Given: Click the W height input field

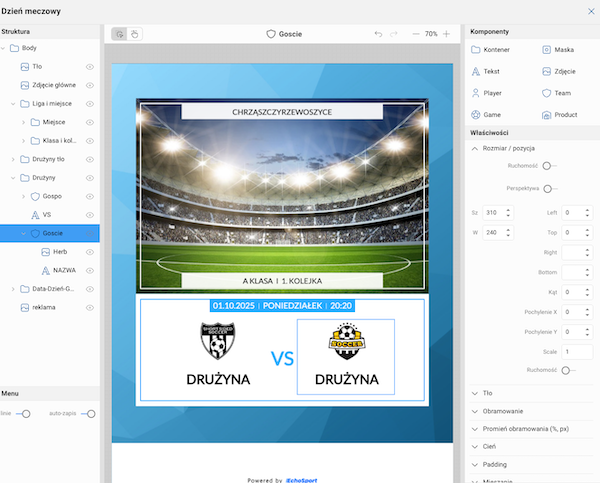Looking at the screenshot, I should click(x=498, y=233).
